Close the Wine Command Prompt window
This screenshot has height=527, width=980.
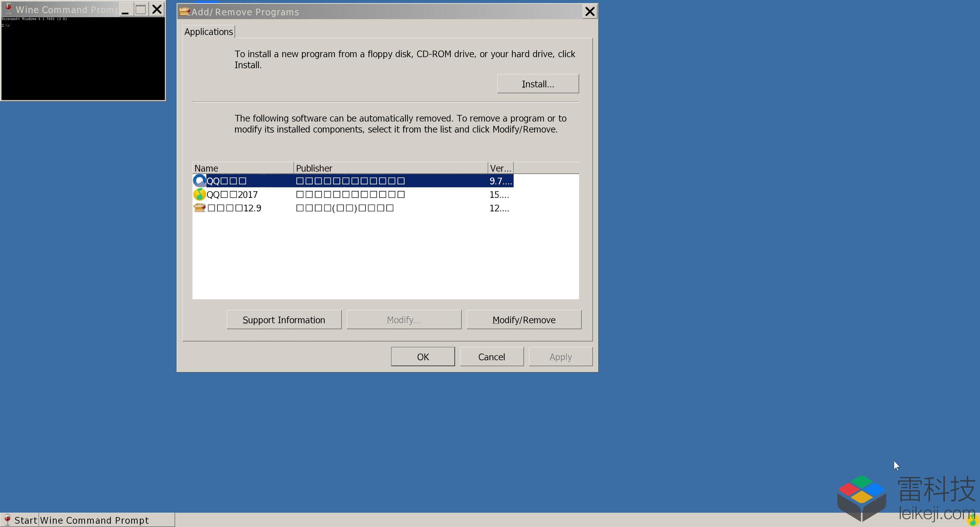[x=157, y=9]
